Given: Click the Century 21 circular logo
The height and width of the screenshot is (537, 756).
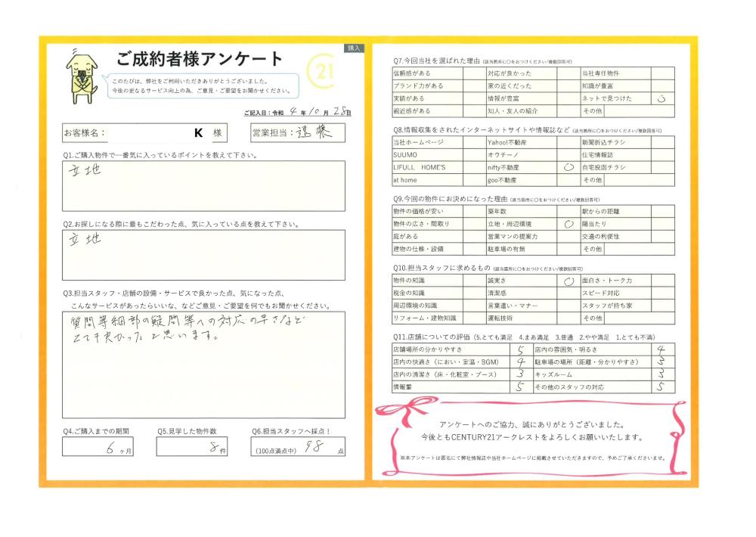Looking at the screenshot, I should coord(323,73).
